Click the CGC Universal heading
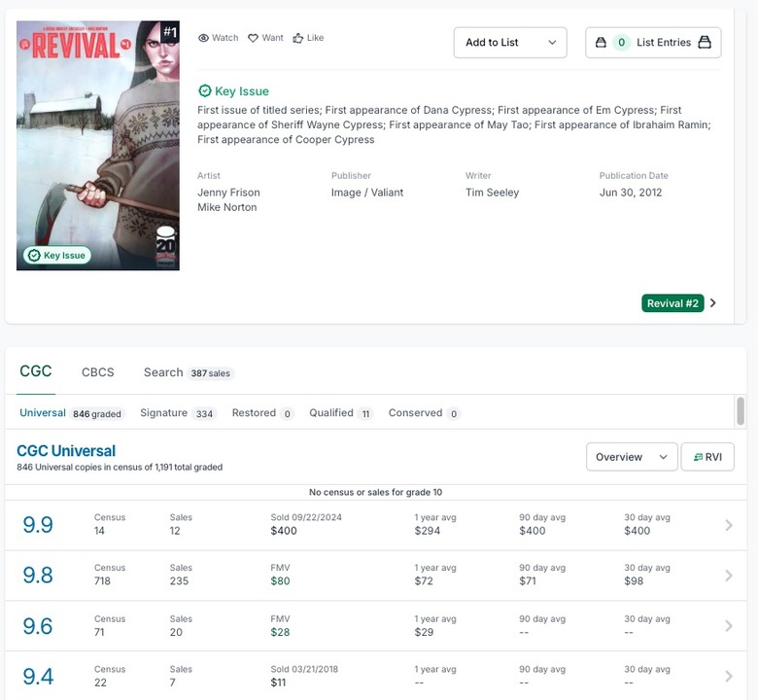This screenshot has width=758, height=700. pos(66,451)
